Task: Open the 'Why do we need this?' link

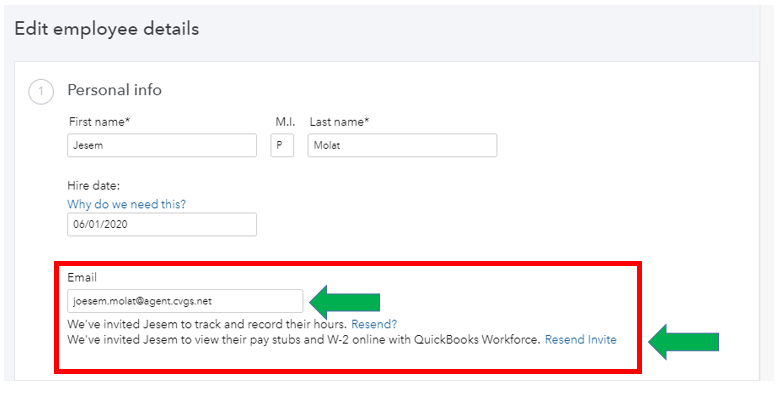Action: tap(126, 204)
